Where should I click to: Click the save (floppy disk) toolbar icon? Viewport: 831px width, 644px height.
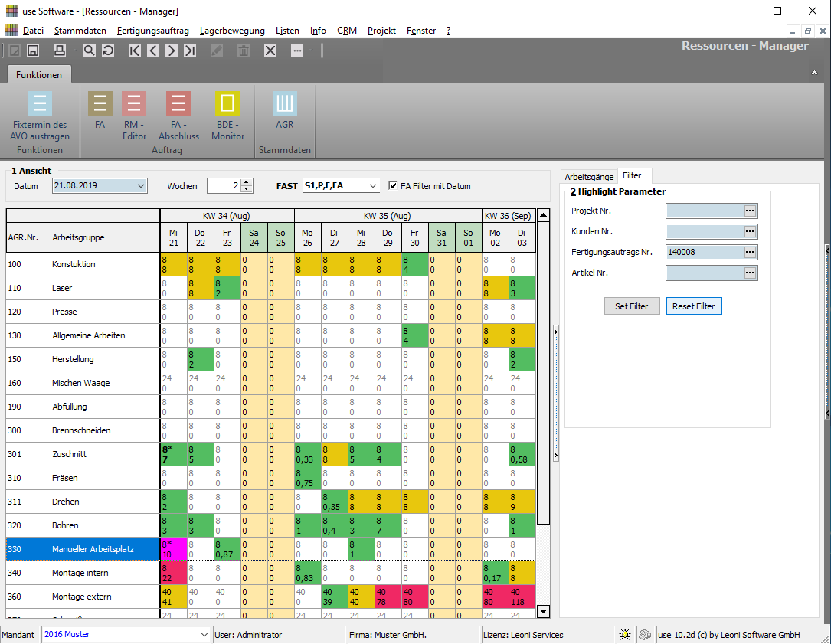tap(33, 51)
